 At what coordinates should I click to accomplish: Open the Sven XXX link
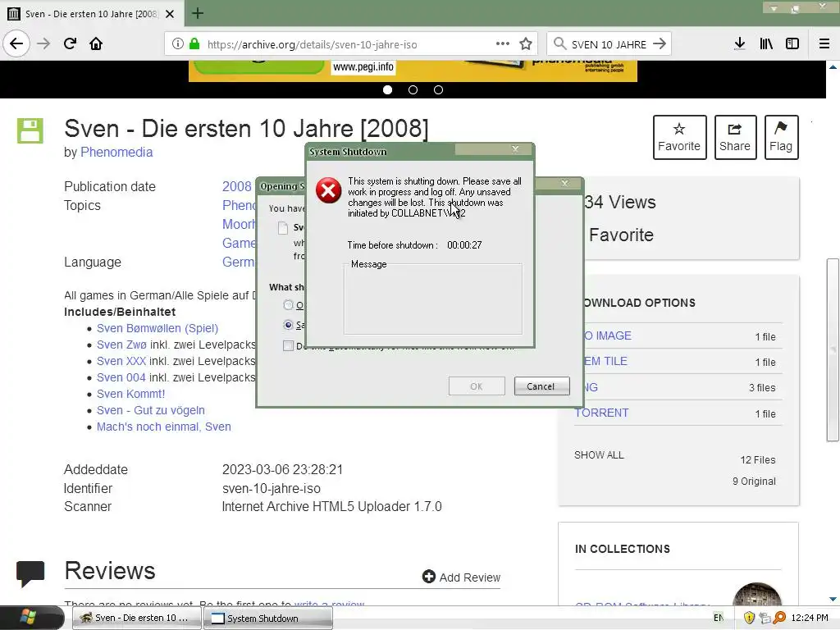click(121, 361)
